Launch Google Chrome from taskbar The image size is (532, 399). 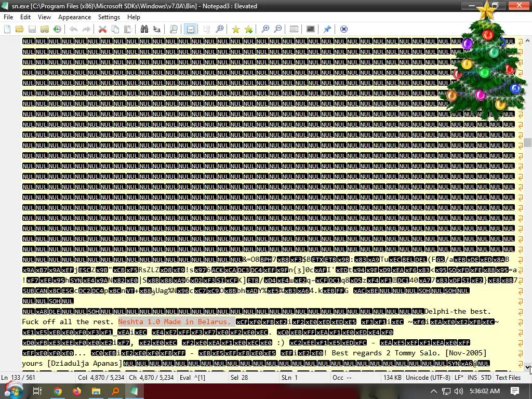tap(58, 391)
